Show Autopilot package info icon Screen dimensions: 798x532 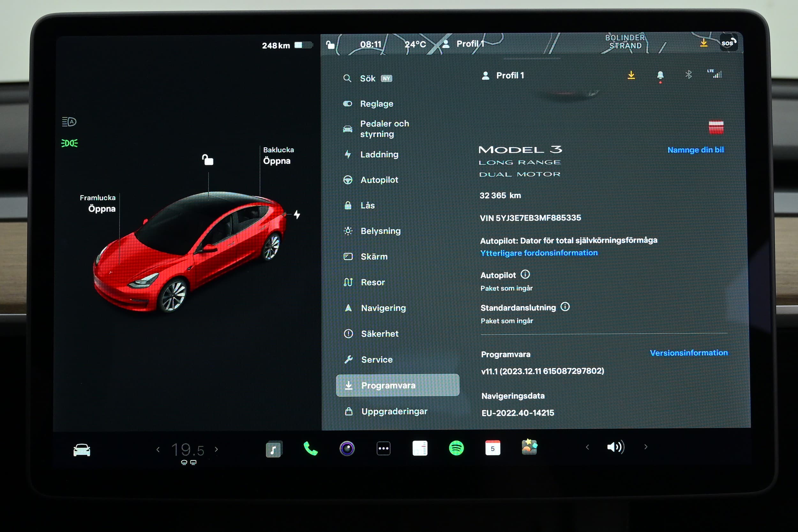pos(525,274)
